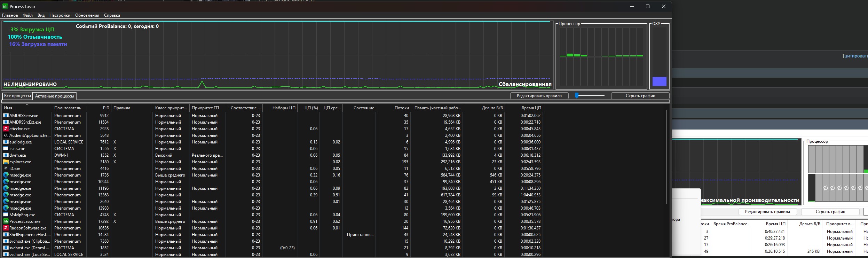Image resolution: width=868 pixels, height=258 pixels.
Task: Click the 'НЕ ЛИЦЕНЗИРОВАНО' label on graph
Action: pyautogui.click(x=30, y=84)
